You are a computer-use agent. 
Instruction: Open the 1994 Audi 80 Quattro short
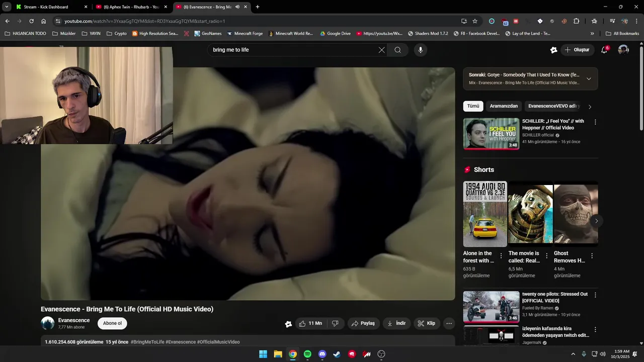(485, 214)
